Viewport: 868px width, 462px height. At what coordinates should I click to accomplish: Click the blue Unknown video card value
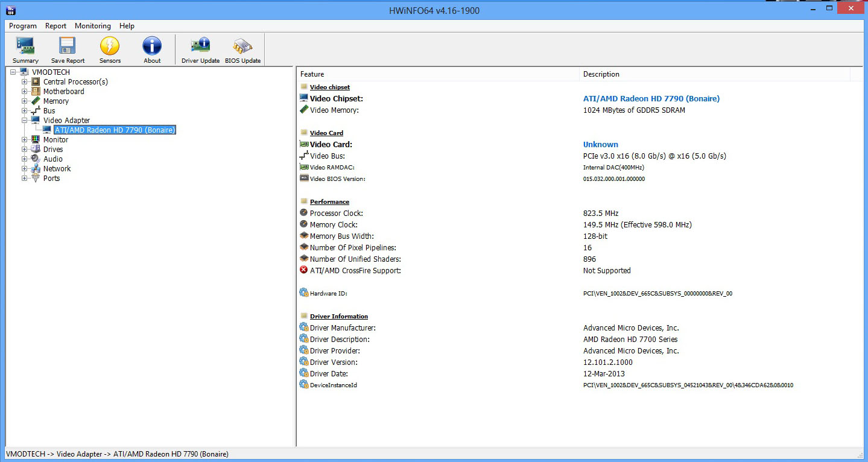[x=601, y=144]
